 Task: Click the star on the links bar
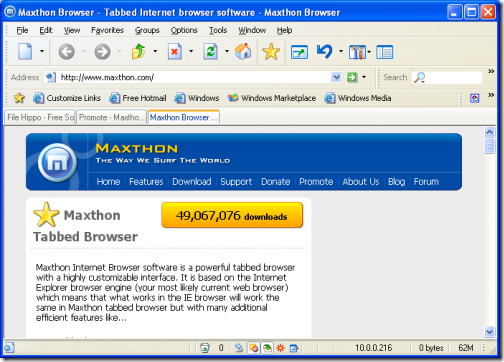[19, 98]
